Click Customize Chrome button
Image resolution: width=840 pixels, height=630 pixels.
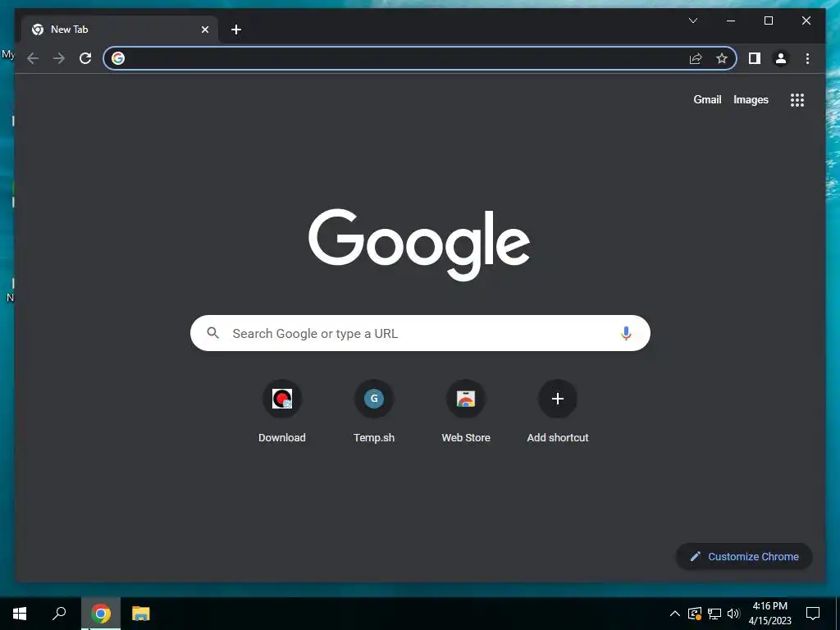[744, 557]
